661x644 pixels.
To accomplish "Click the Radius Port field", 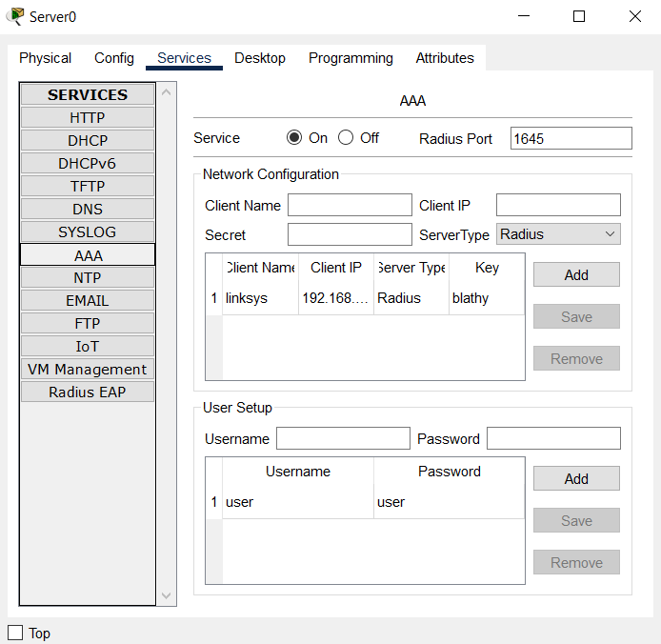I will pos(571,139).
